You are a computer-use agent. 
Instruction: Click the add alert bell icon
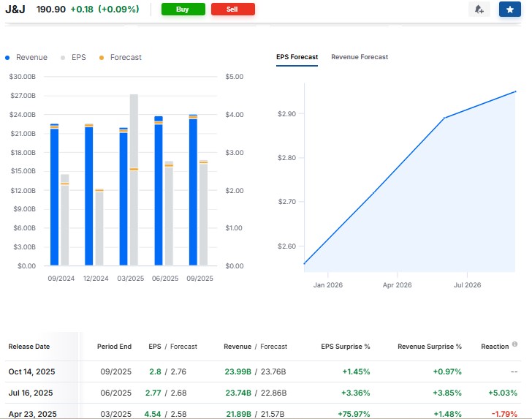[x=479, y=10]
